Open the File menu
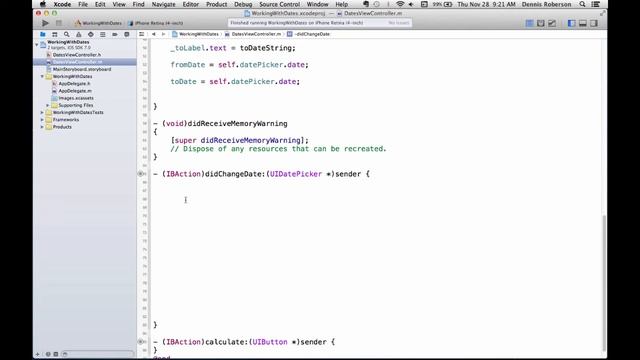 coord(83,4)
